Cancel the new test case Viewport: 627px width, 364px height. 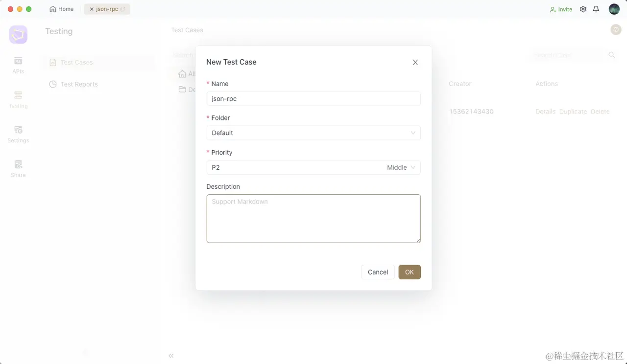pos(378,272)
